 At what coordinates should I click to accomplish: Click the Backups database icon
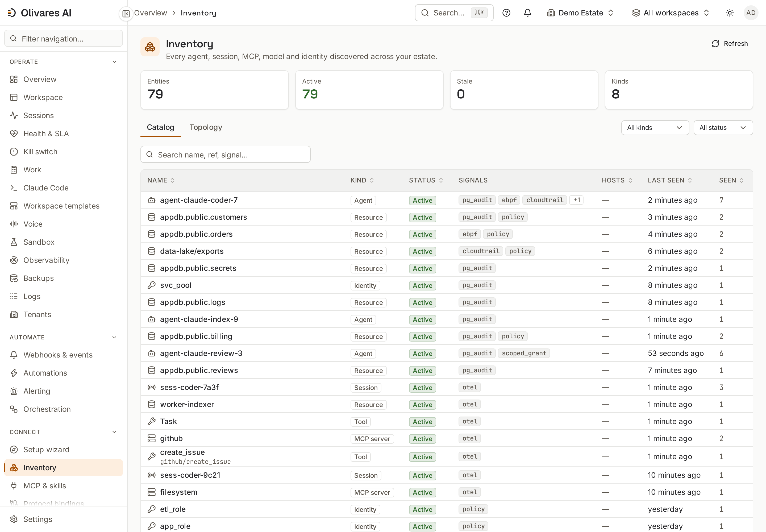[14, 278]
